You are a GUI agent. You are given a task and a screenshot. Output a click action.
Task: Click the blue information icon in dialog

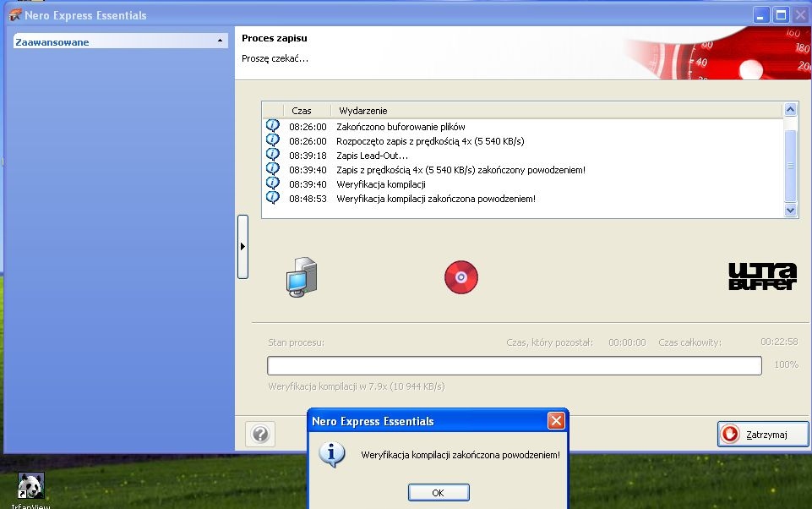[x=332, y=454]
